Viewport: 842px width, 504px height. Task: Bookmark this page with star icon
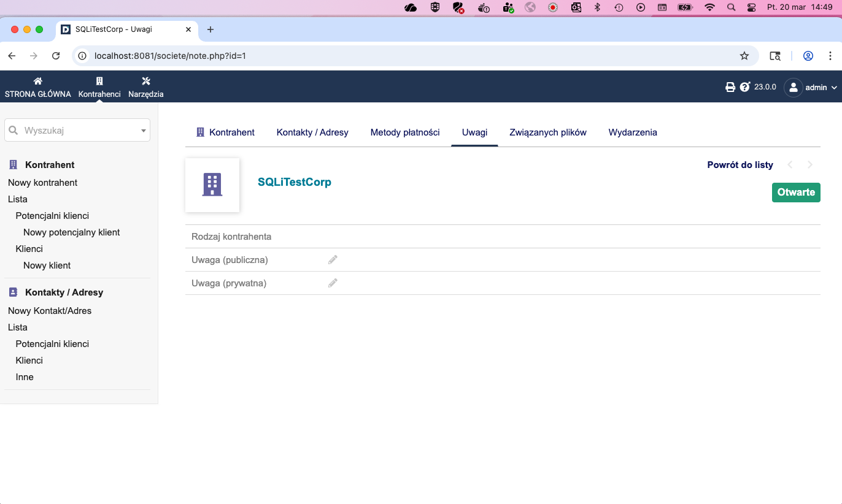(744, 56)
